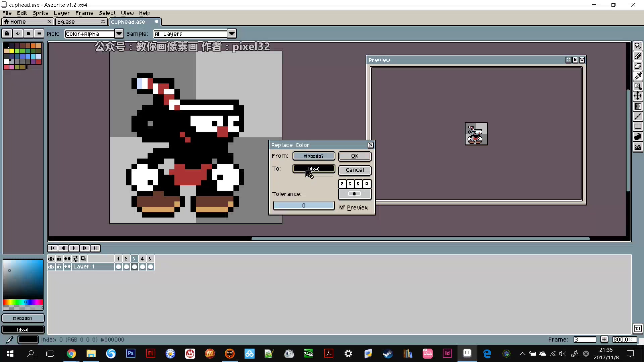
Task: Toggle layer visibility eye icon
Action: click(51, 266)
